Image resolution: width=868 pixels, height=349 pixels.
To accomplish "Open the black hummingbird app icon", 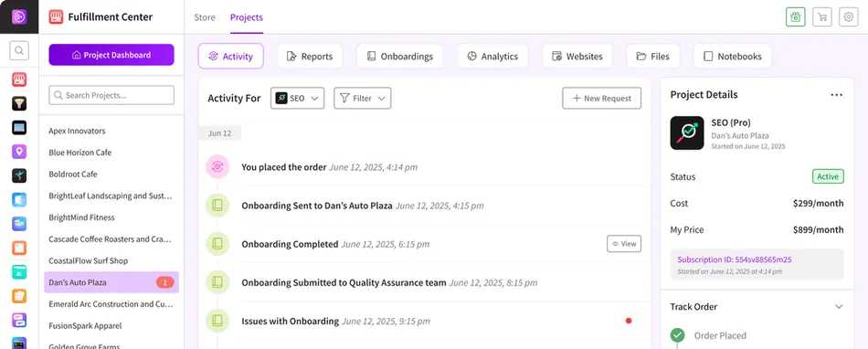I will click(x=19, y=176).
